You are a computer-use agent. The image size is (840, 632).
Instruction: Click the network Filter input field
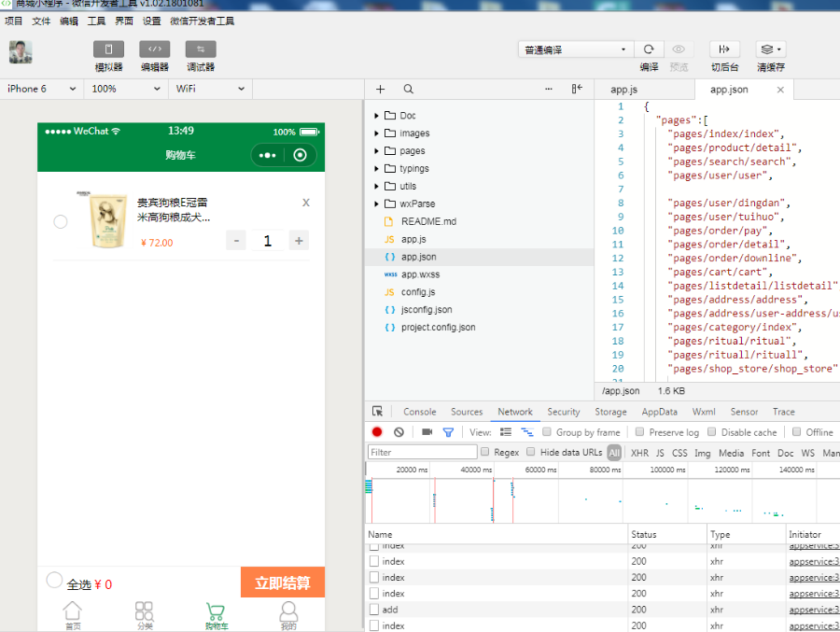pyautogui.click(x=422, y=452)
